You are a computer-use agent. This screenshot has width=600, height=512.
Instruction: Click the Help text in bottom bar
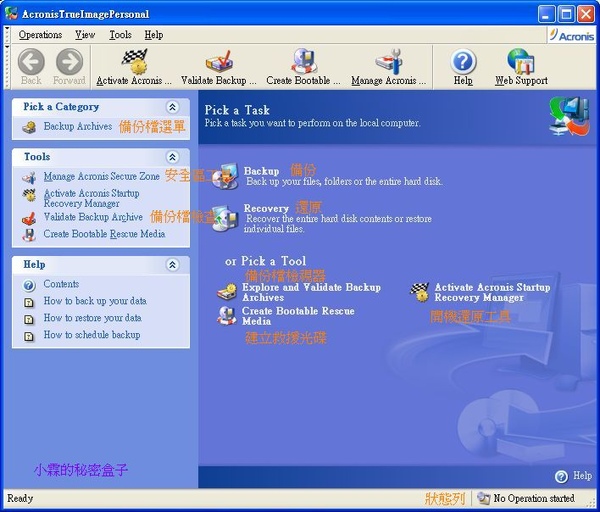582,476
